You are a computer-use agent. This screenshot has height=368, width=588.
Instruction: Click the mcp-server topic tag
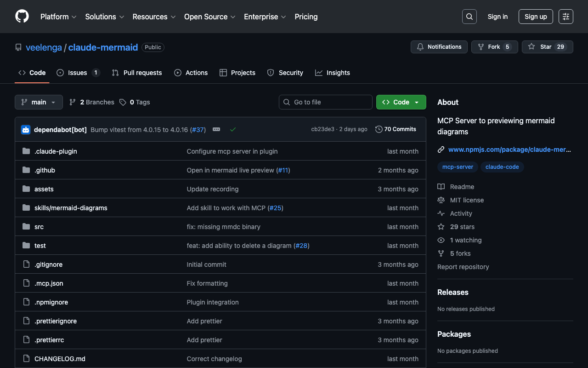point(458,167)
